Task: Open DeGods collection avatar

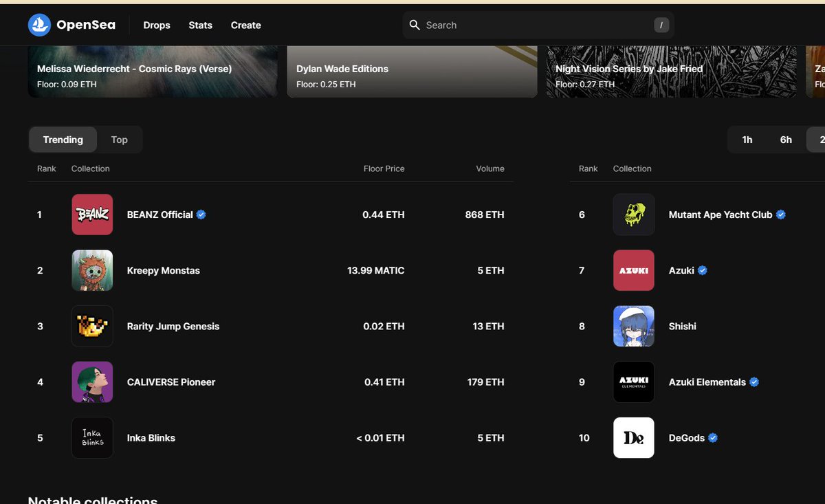Action: 634,437
